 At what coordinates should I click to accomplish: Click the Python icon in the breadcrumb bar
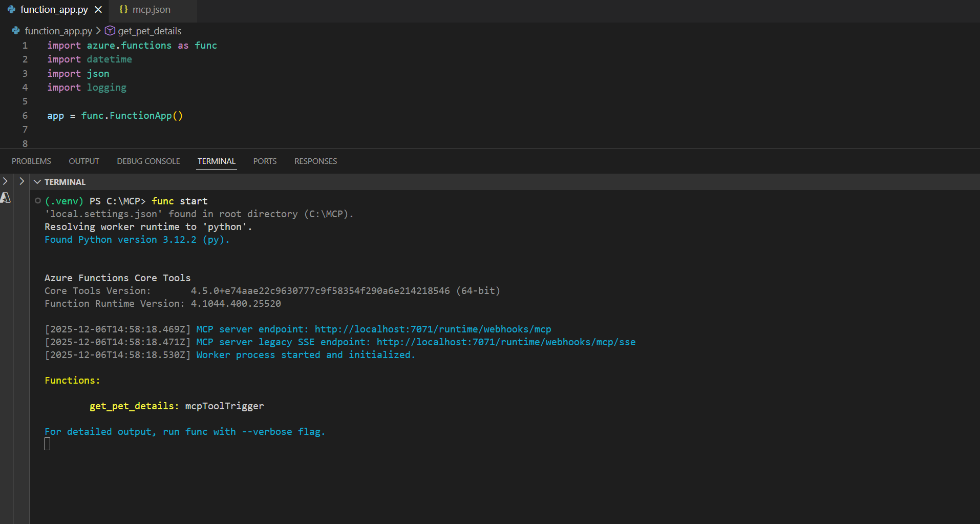[16, 31]
